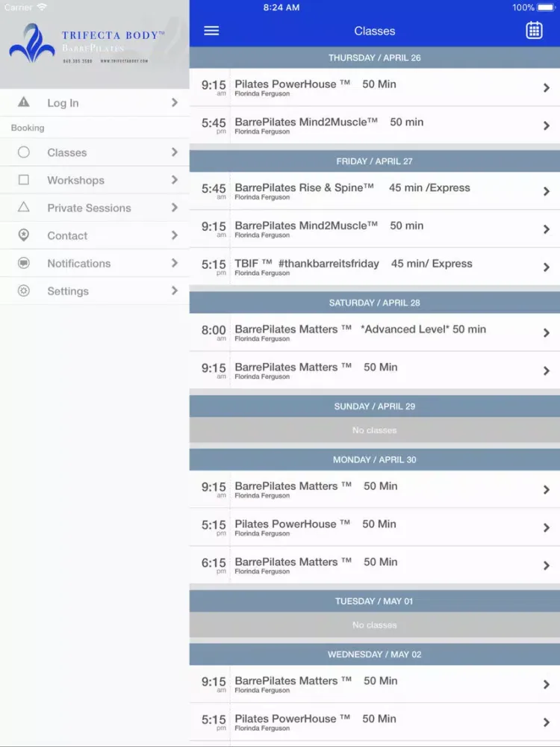Open chevron for Wednesday 5:15 Pilates PowerHouse
Viewport: 560px width, 747px height.
pyautogui.click(x=547, y=722)
